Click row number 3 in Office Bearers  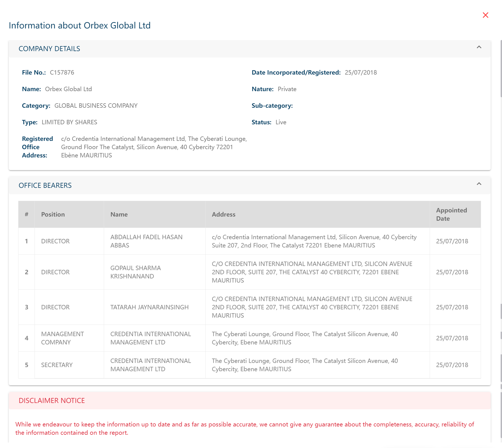(27, 307)
